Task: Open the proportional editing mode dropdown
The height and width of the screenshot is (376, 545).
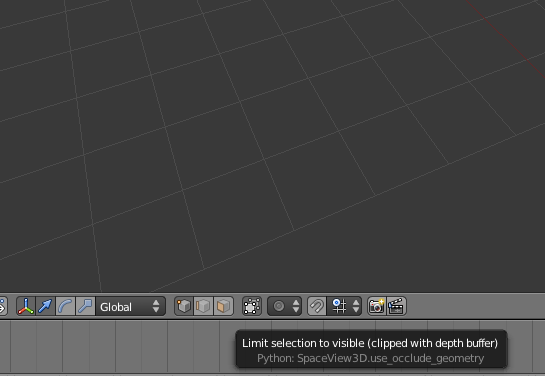Action: coord(284,306)
